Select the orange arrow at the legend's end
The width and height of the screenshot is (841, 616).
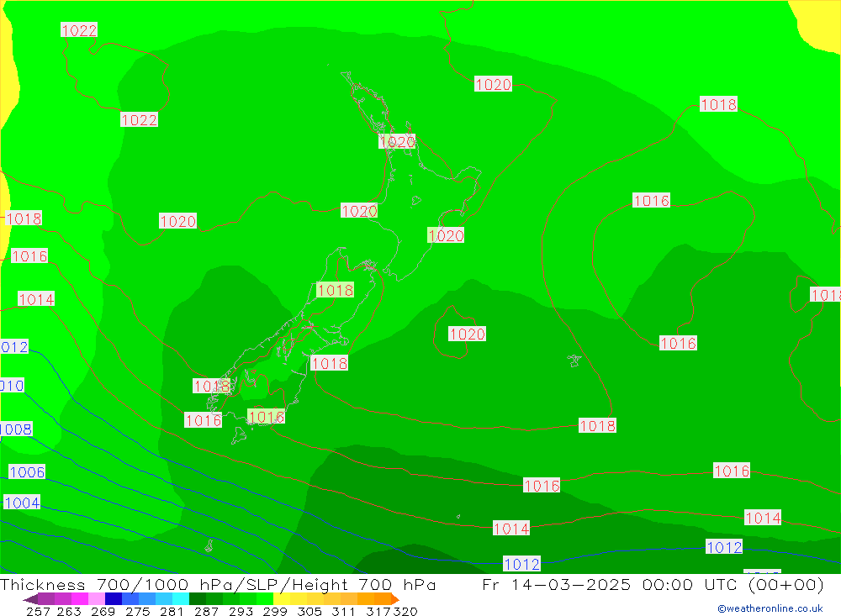tap(394, 599)
